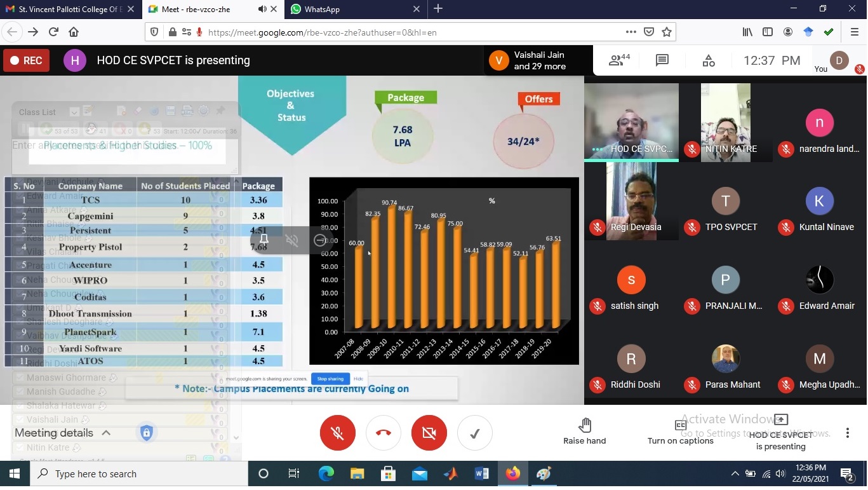Screen dimensions: 868x490
Task: Open the Firefox hamburger menu
Action: tap(854, 32)
